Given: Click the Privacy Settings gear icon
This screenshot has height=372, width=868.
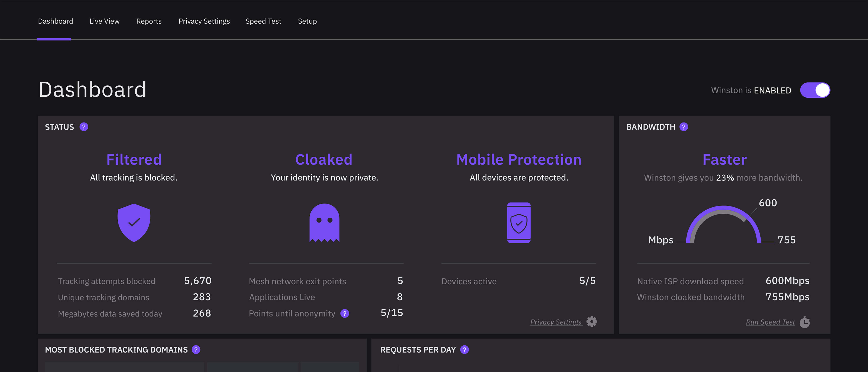Looking at the screenshot, I should [592, 321].
